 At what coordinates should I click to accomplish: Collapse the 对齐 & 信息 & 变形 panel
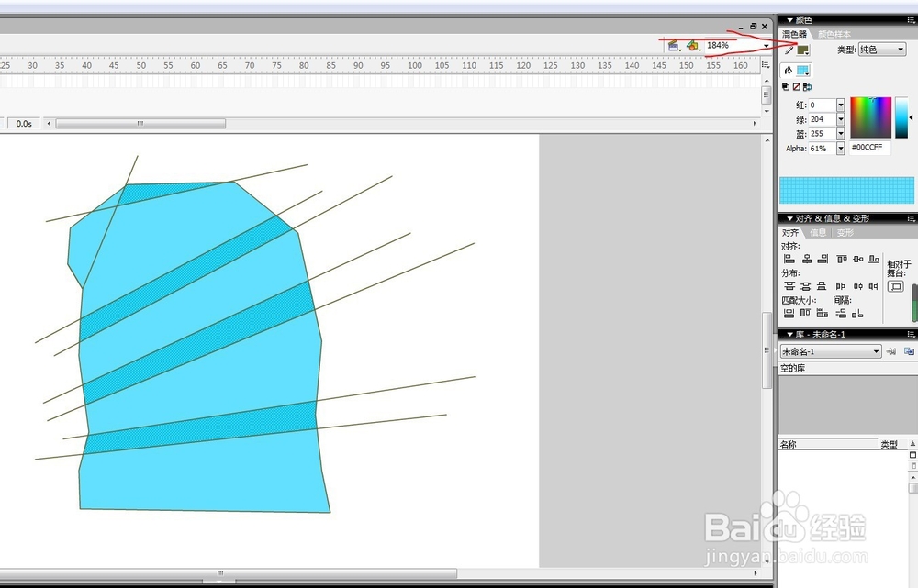click(x=789, y=218)
